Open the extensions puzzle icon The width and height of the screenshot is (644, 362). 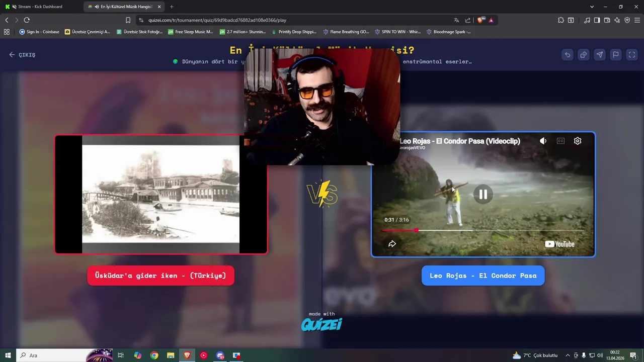pyautogui.click(x=561, y=20)
